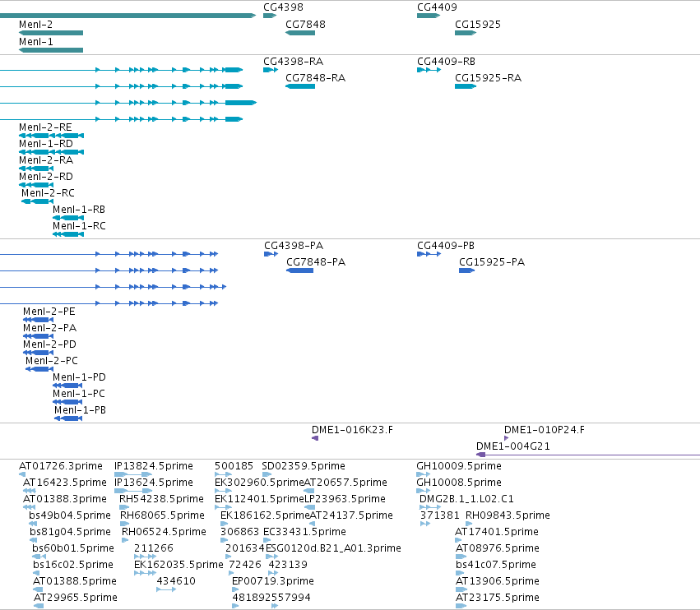Click the AT01388.3prime EST label

click(65, 498)
